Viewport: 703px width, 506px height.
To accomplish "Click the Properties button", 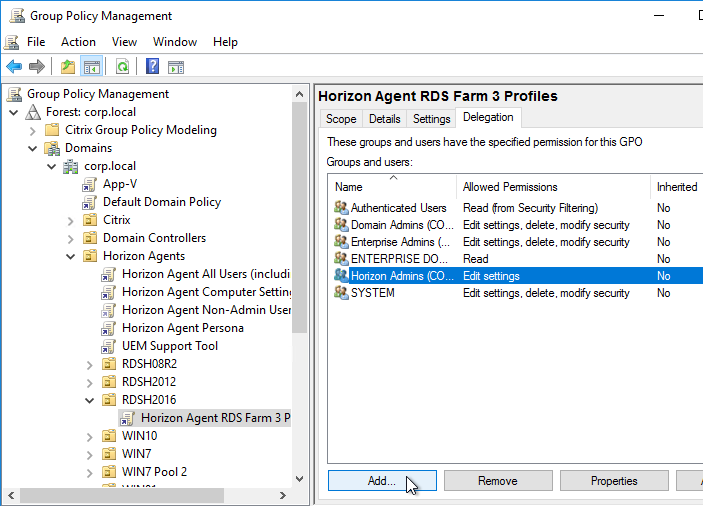I will pyautogui.click(x=614, y=480).
